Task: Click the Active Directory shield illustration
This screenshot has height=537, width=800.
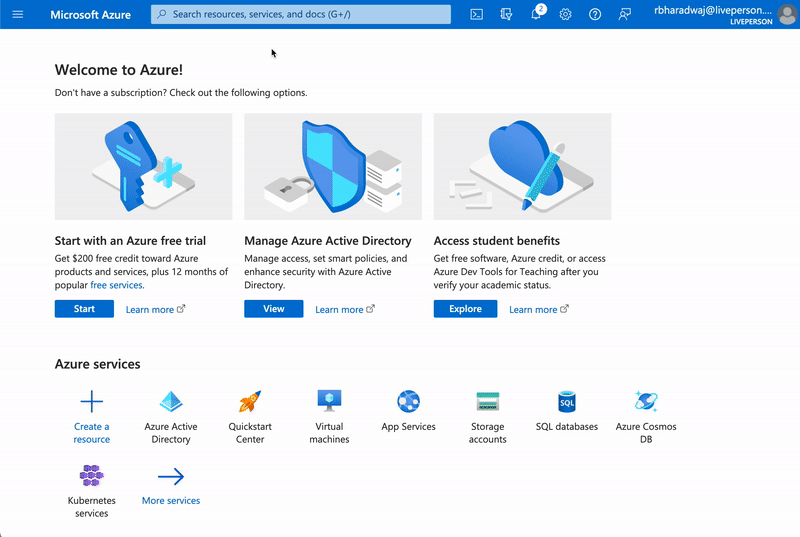Action: (333, 167)
